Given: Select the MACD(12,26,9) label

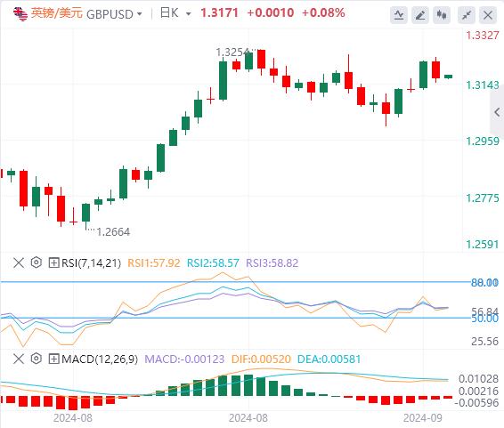Looking at the screenshot, I should pos(100,359).
